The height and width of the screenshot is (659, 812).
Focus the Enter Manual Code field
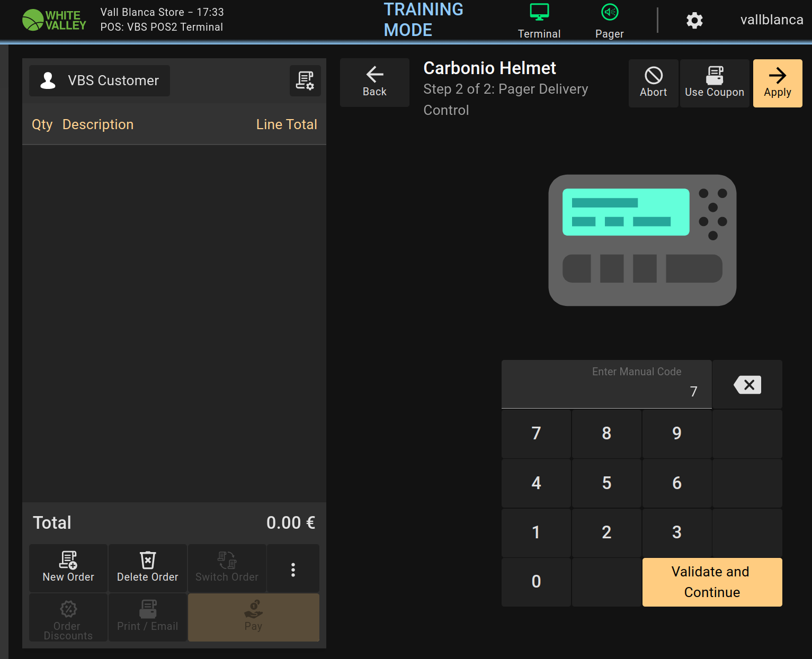click(606, 384)
